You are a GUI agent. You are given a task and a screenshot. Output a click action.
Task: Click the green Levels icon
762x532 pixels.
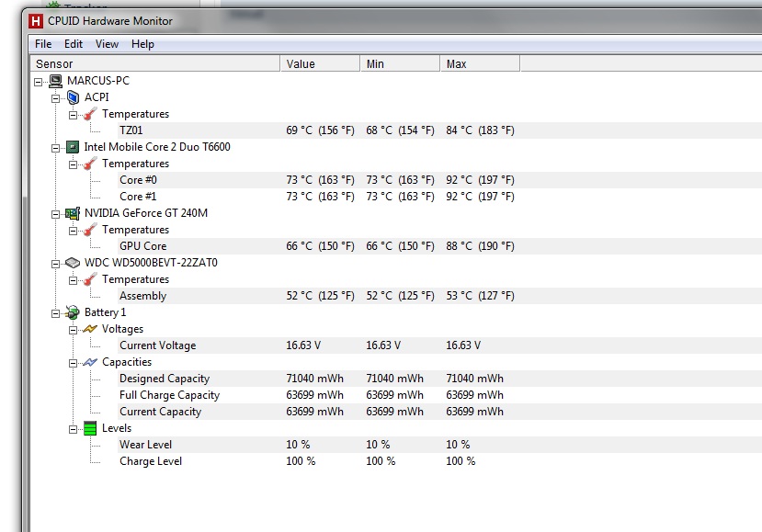point(90,428)
